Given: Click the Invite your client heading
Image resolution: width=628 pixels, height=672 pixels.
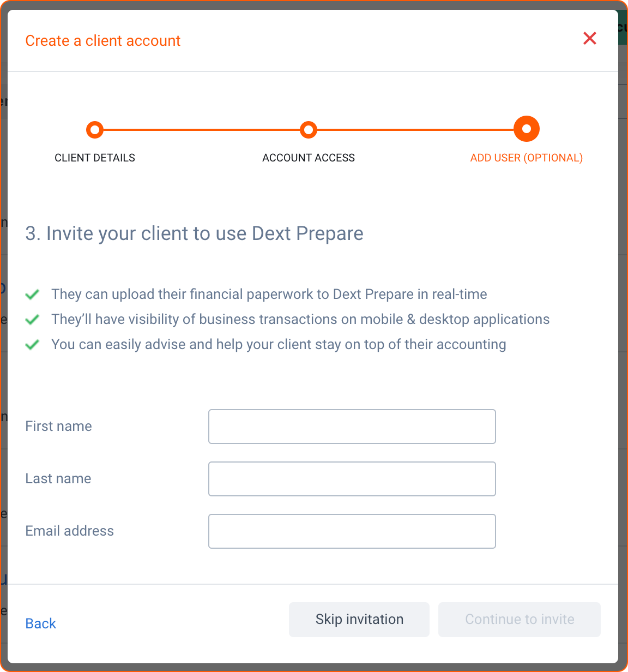Looking at the screenshot, I should point(195,233).
